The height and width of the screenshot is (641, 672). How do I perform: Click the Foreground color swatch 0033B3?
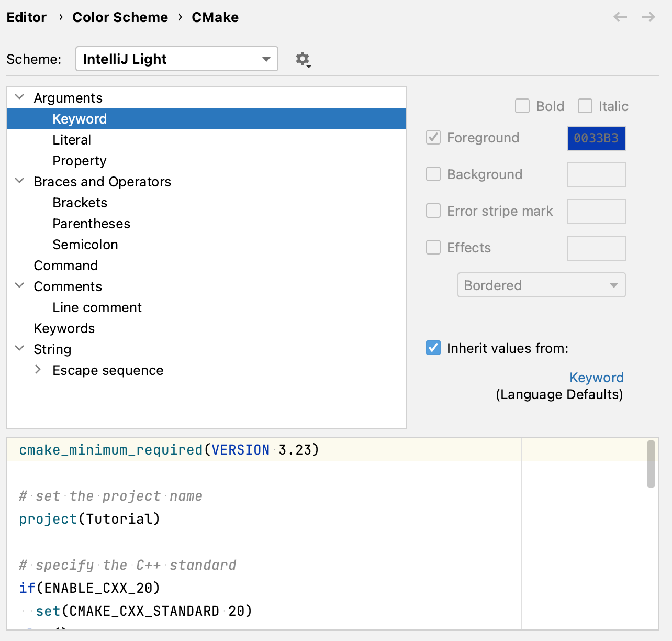tap(597, 138)
